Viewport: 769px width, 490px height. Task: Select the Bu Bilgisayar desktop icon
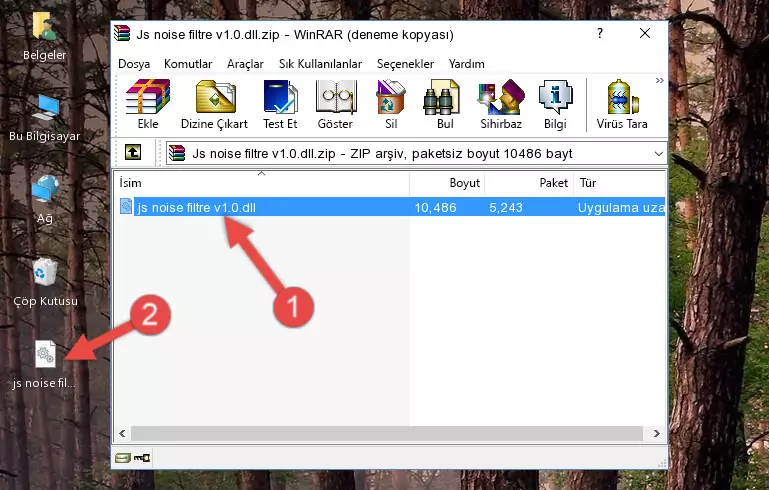tap(45, 119)
